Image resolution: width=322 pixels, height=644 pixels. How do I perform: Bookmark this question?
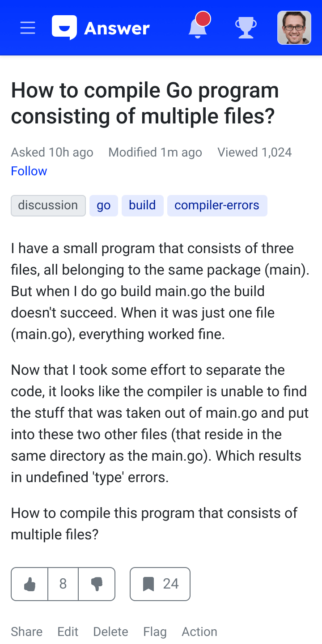(x=160, y=584)
